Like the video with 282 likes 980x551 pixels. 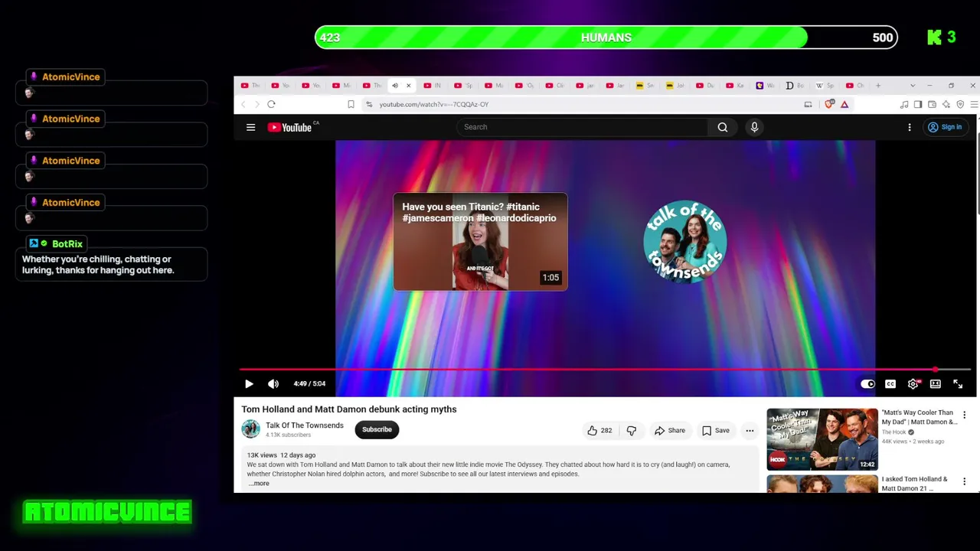(x=599, y=430)
